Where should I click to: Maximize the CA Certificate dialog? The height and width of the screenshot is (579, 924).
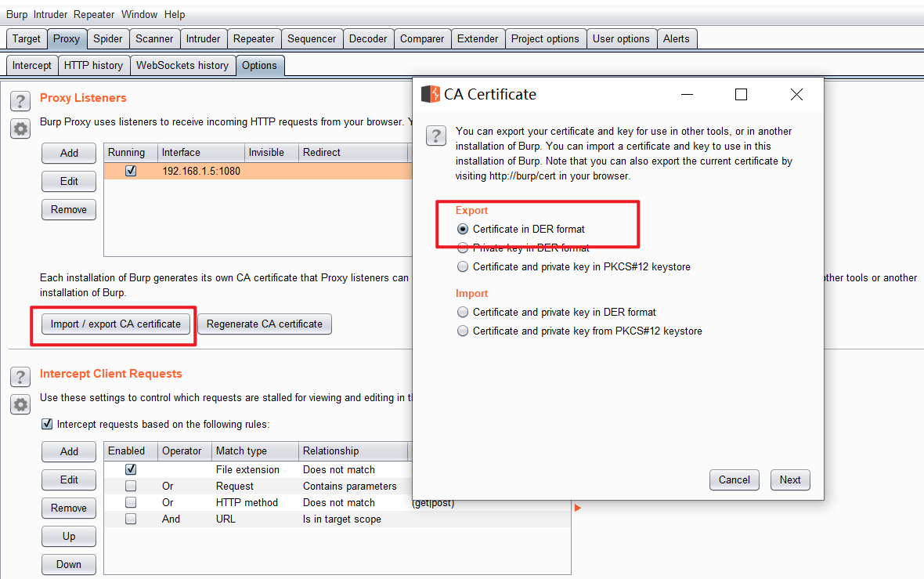pyautogui.click(x=742, y=94)
